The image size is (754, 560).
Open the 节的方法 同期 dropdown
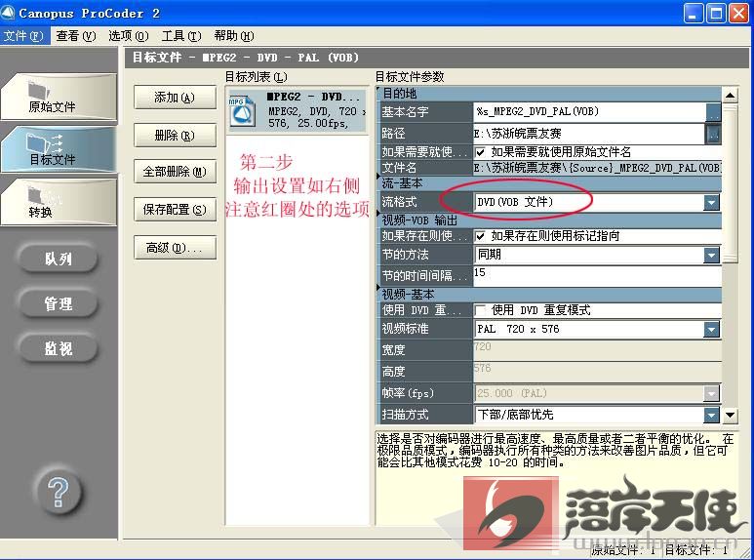pyautogui.click(x=712, y=255)
